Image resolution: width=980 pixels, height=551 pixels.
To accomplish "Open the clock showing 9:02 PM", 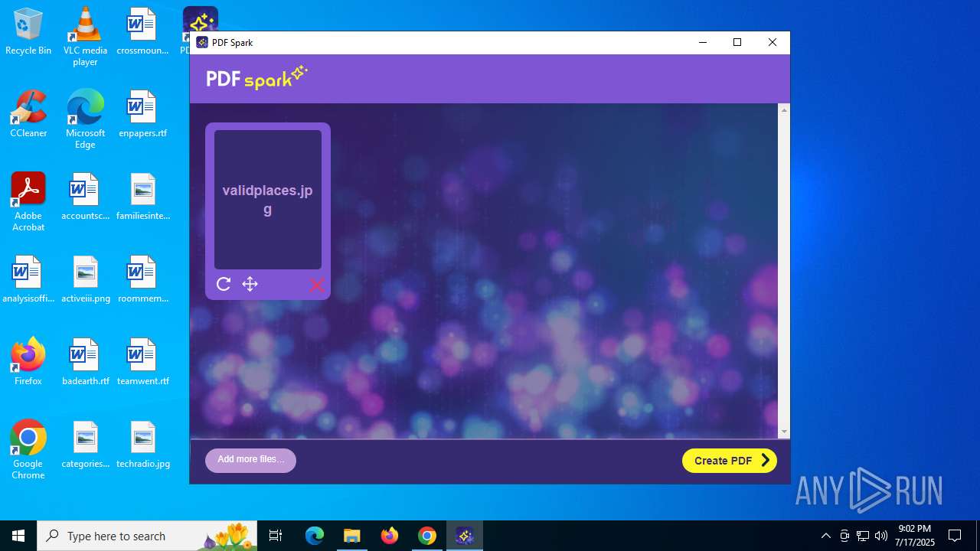I will click(x=916, y=536).
